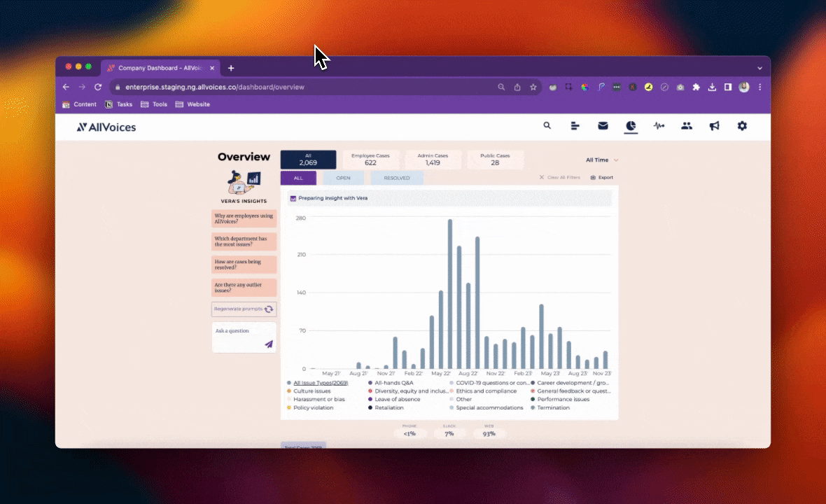826x504 pixels.
Task: Click the Special accommodations color dot
Action: [451, 407]
